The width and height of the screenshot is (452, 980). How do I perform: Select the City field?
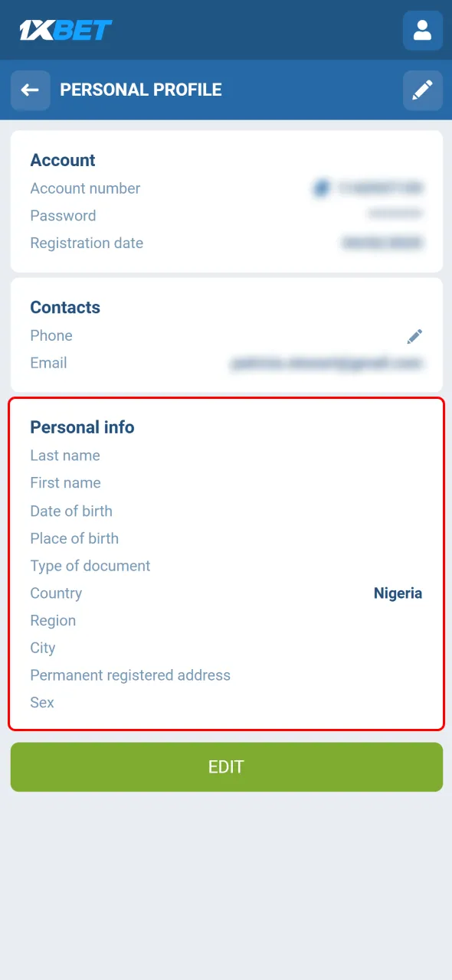[42, 648]
